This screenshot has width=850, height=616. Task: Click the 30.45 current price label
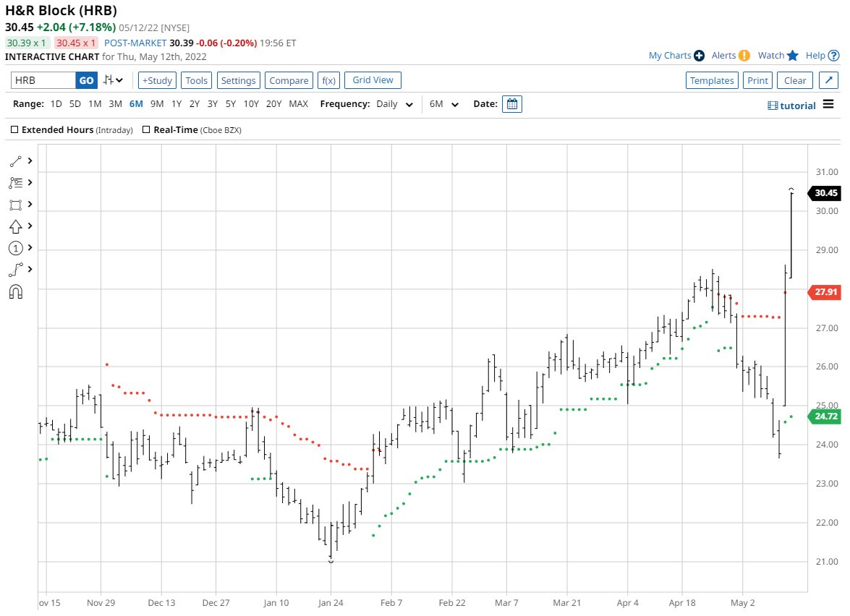point(825,193)
